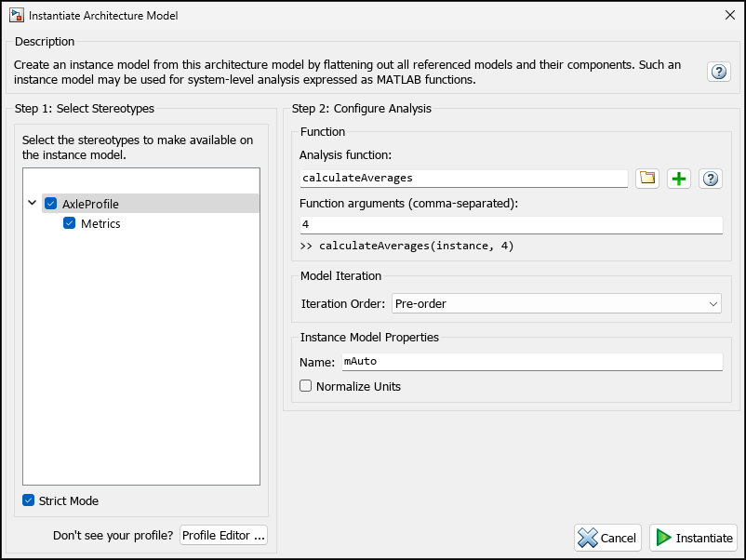Image resolution: width=746 pixels, height=560 pixels.
Task: Click the green play icon on Instantiate
Action: click(x=662, y=538)
